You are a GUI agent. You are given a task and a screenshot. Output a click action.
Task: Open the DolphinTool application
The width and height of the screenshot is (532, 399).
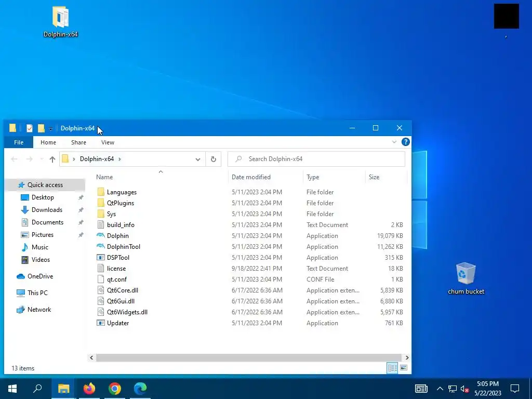point(124,247)
